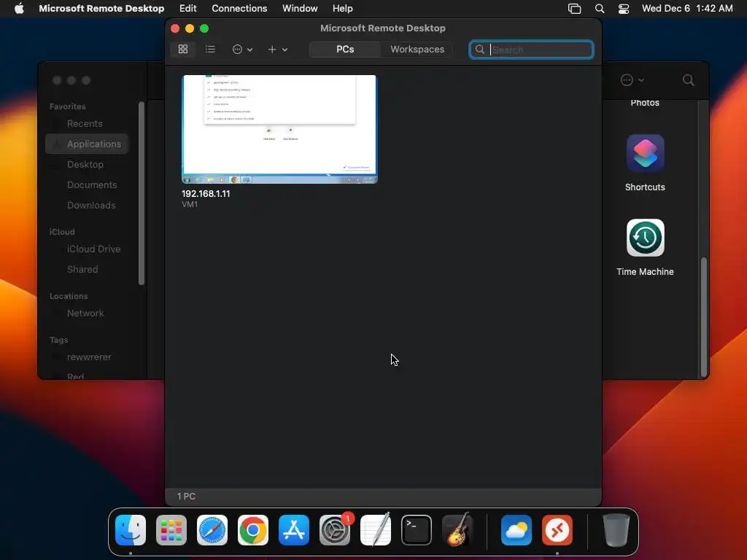The image size is (747, 560).
Task: Open Terminal from the Dock
Action: (417, 530)
